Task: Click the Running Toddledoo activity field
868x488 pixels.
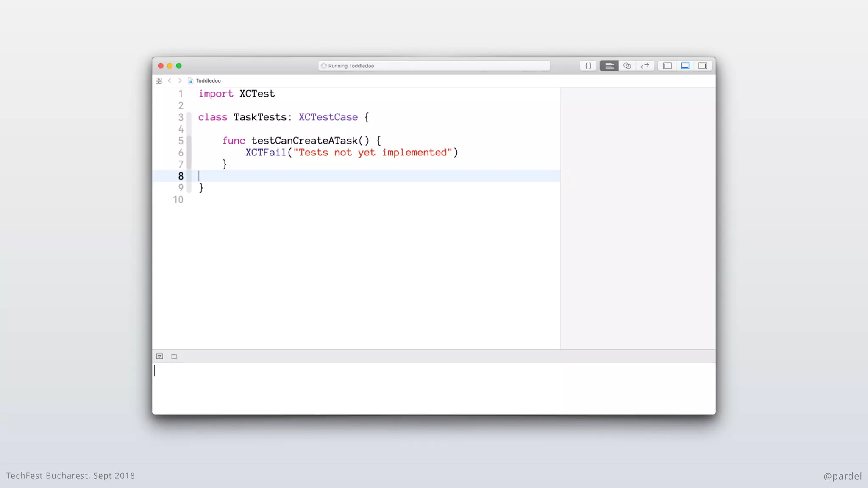Action: (x=434, y=66)
